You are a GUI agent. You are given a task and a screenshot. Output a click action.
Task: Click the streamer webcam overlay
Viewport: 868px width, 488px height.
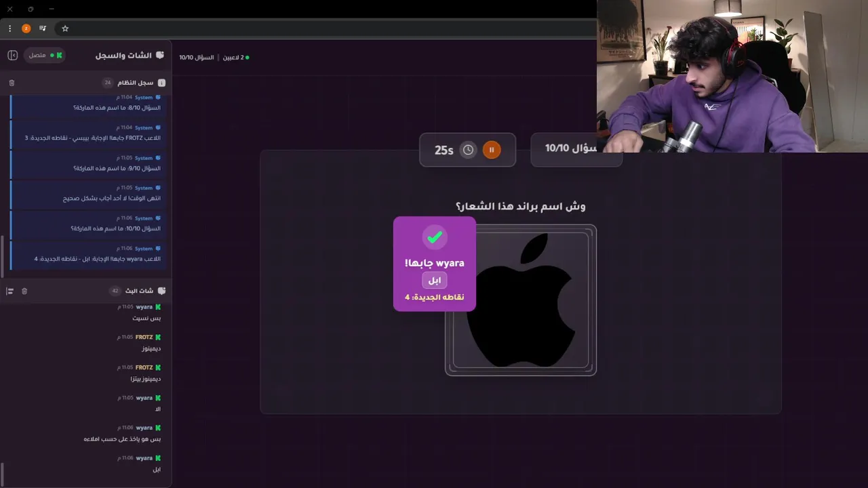(x=732, y=76)
